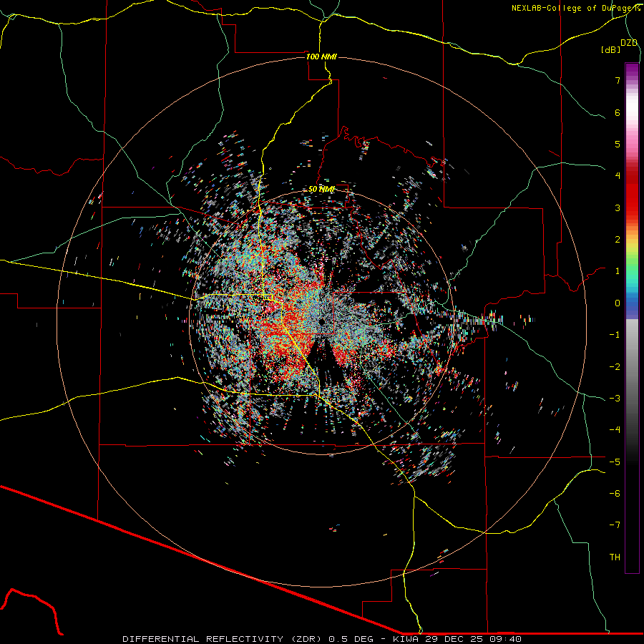644x644 pixels.
Task: Click the 3 dB tick on the color scale
Action: pos(618,208)
